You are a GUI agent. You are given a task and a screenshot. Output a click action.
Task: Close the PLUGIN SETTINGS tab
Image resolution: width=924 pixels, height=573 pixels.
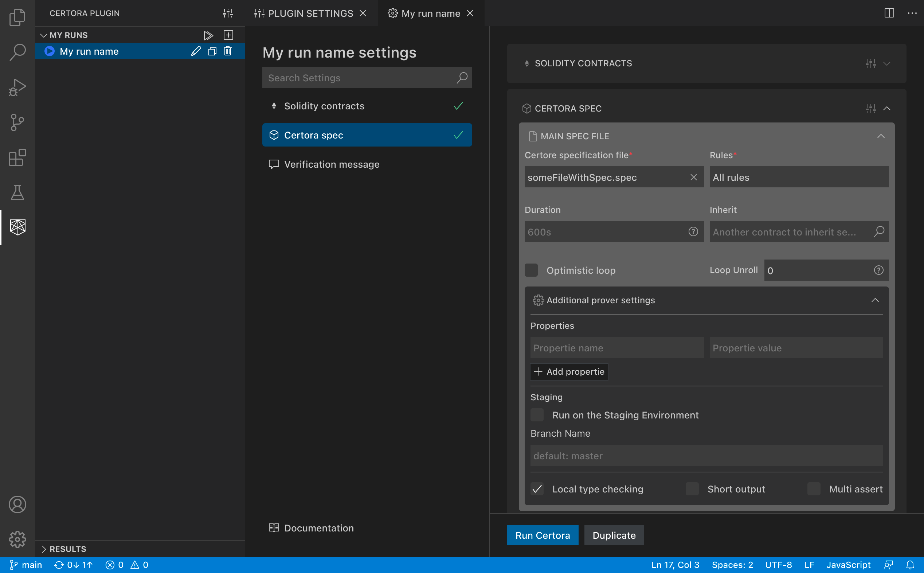click(363, 13)
